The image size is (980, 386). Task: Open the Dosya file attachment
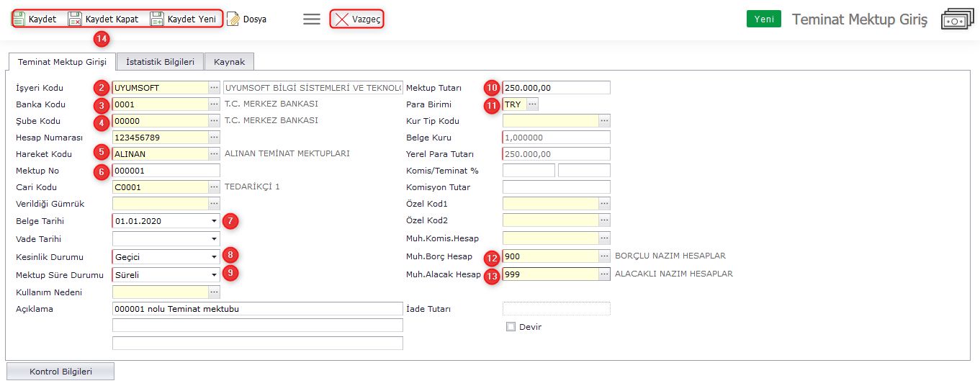click(247, 19)
